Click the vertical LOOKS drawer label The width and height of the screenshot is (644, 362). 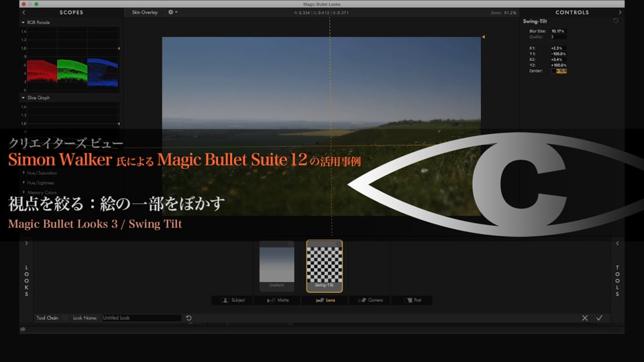(27, 281)
